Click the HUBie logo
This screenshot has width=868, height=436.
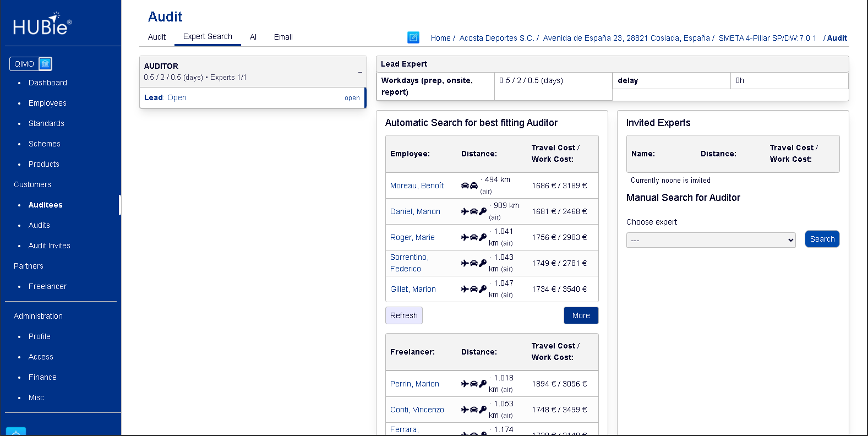click(x=42, y=24)
